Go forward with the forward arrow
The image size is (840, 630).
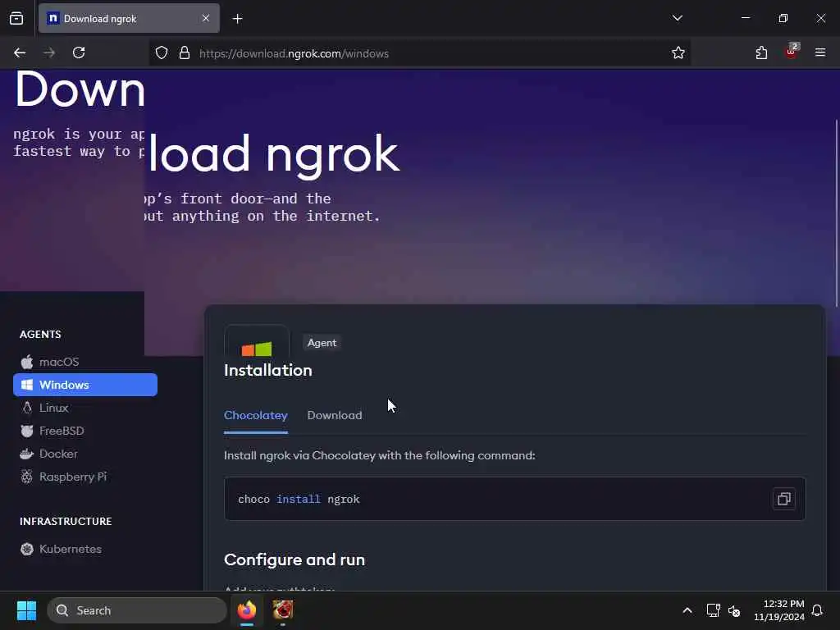click(49, 53)
